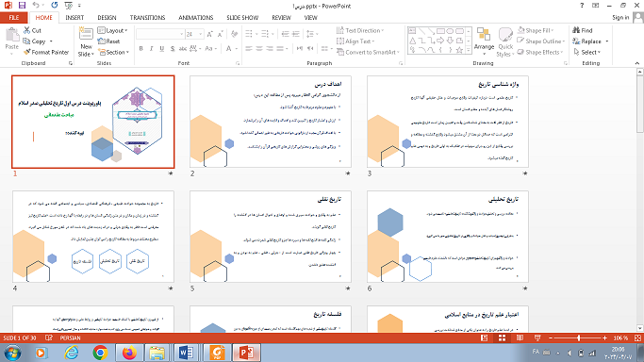Viewport: 644px width, 362px height.
Task: Click the Find binoculars icon
Action: tap(576, 30)
